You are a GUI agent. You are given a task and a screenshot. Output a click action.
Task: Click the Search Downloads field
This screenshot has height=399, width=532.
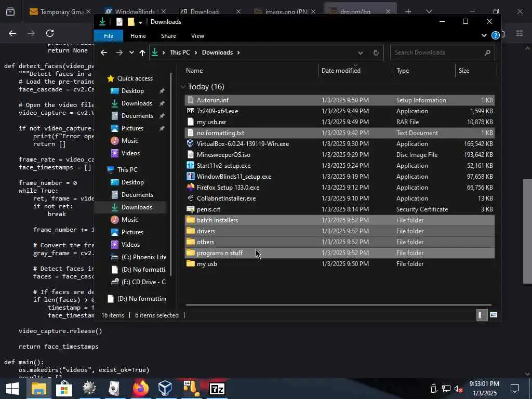point(442,52)
